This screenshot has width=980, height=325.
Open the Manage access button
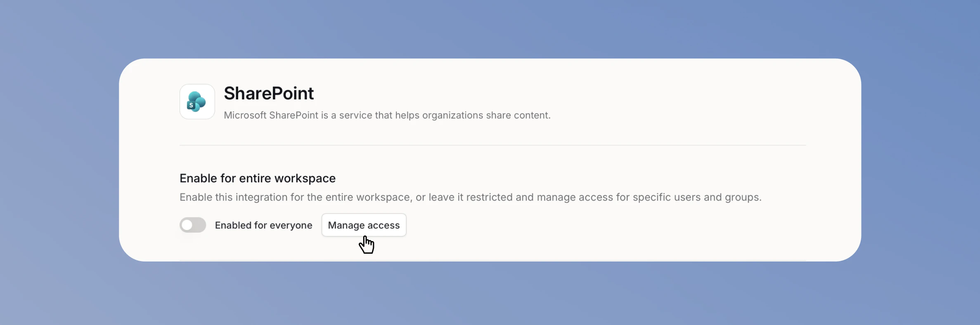click(364, 225)
